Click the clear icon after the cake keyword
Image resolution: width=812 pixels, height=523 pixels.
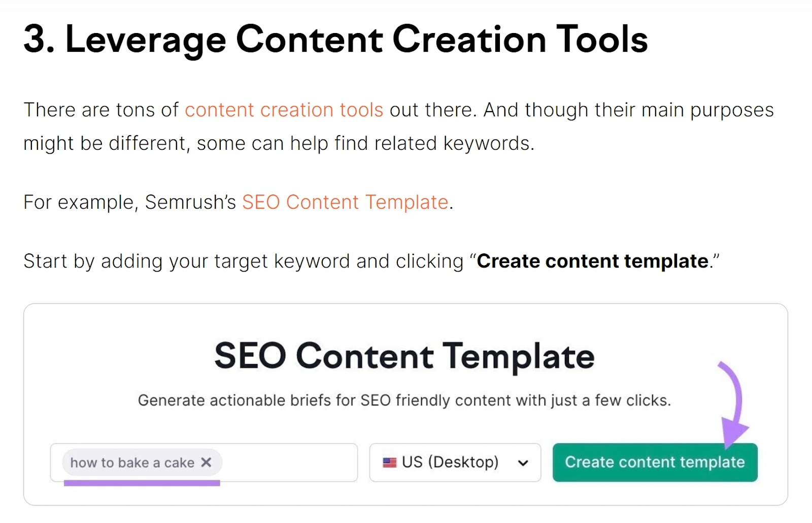click(206, 462)
